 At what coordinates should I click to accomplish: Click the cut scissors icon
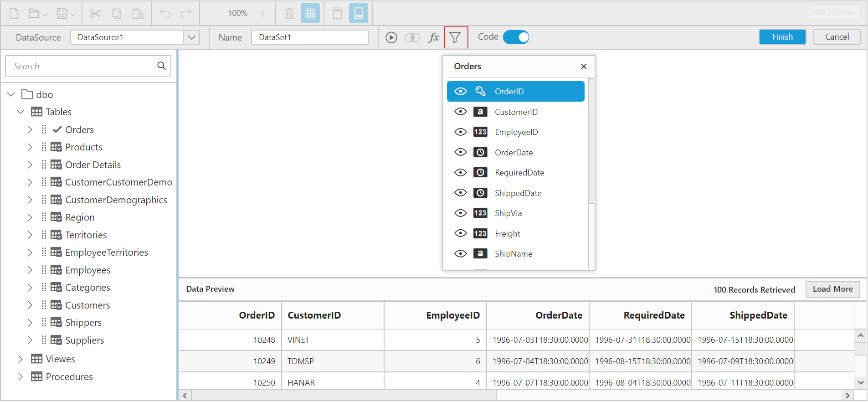point(95,13)
